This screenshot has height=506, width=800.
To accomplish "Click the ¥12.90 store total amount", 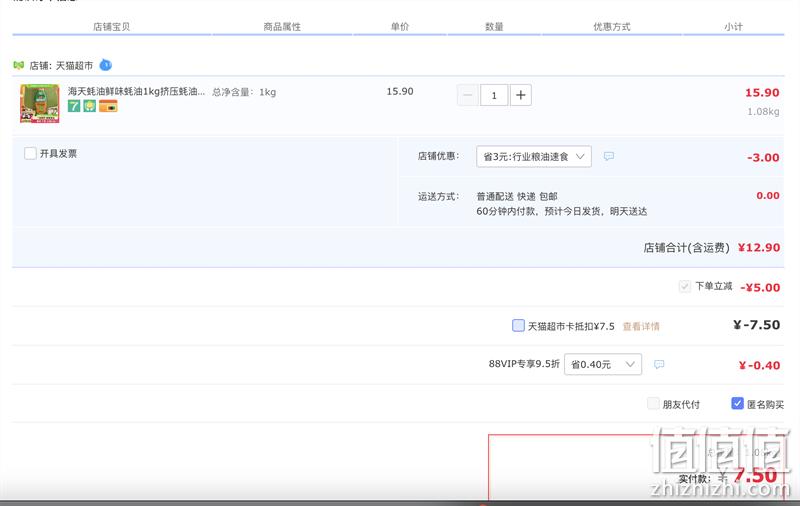I will pos(759,247).
